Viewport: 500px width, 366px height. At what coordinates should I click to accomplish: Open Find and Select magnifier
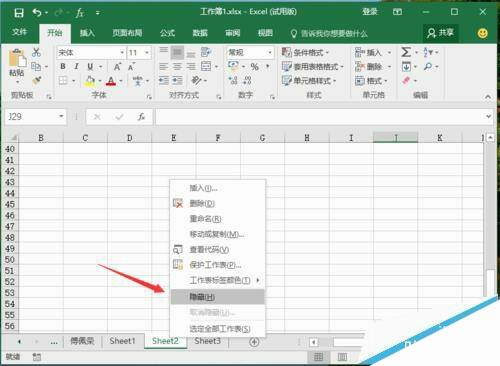[428, 66]
